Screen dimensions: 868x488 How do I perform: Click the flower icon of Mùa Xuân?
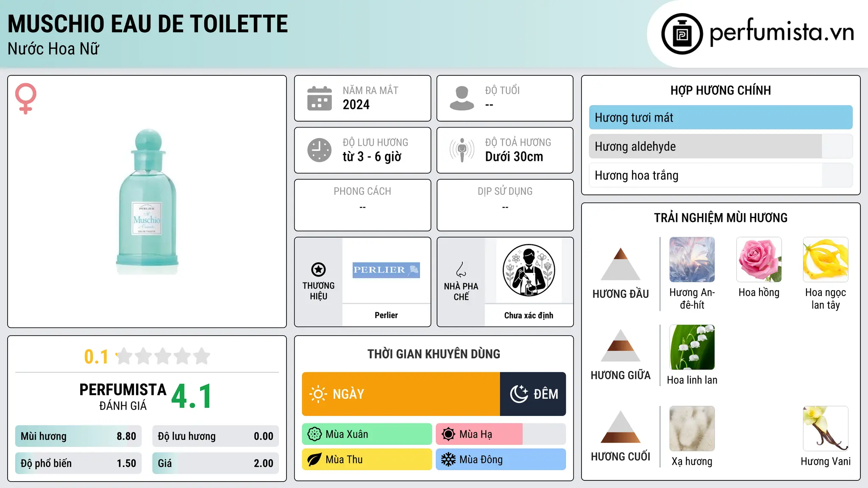[x=314, y=434]
